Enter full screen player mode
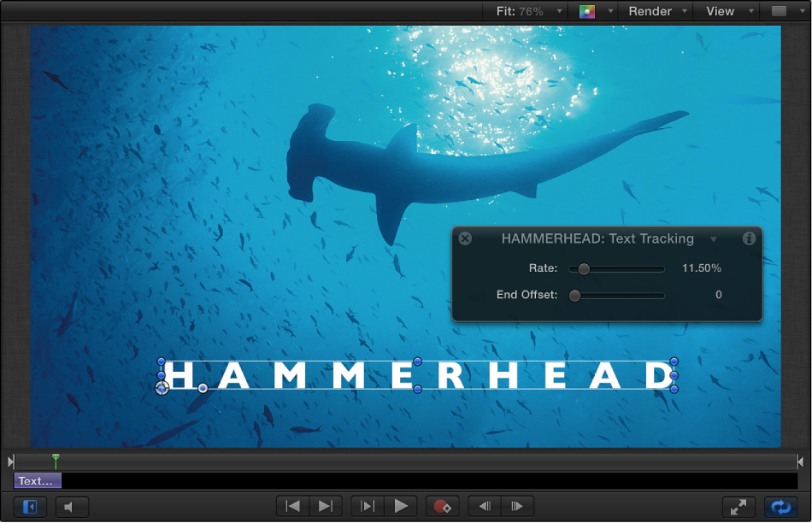 [x=739, y=507]
